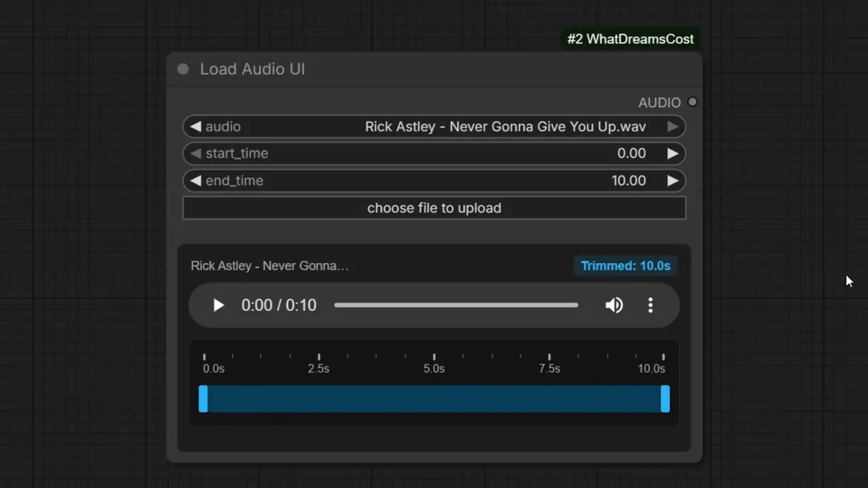Click the end_time value 10.00
The height and width of the screenshot is (488, 868).
coord(629,181)
